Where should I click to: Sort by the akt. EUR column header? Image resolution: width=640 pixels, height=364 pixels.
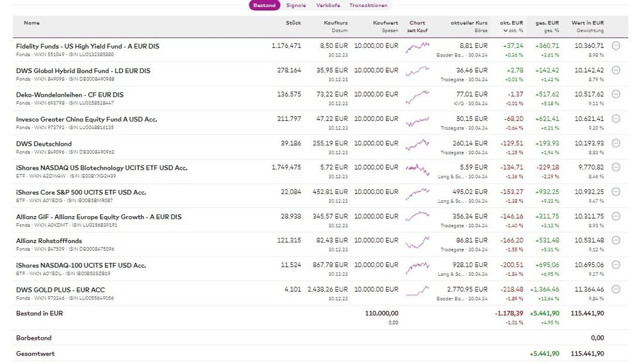513,23
